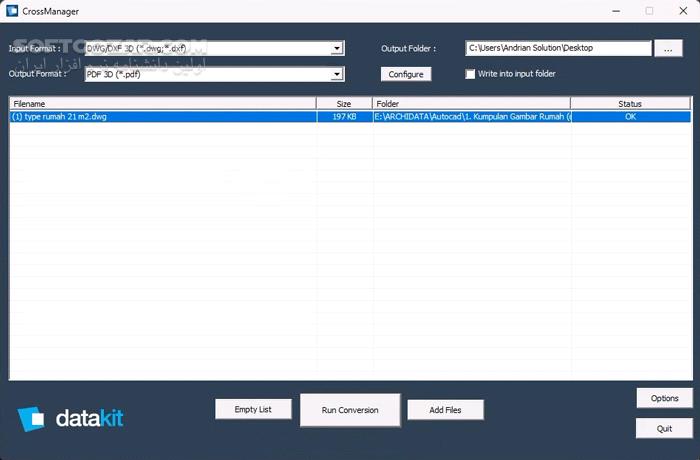Click Empty List button
The height and width of the screenshot is (460, 700).
253,409
